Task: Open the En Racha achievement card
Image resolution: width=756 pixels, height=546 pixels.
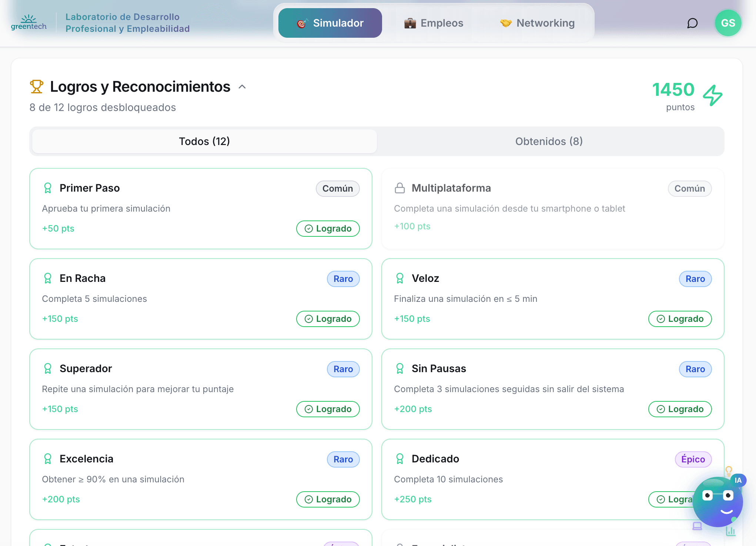Action: (x=200, y=299)
